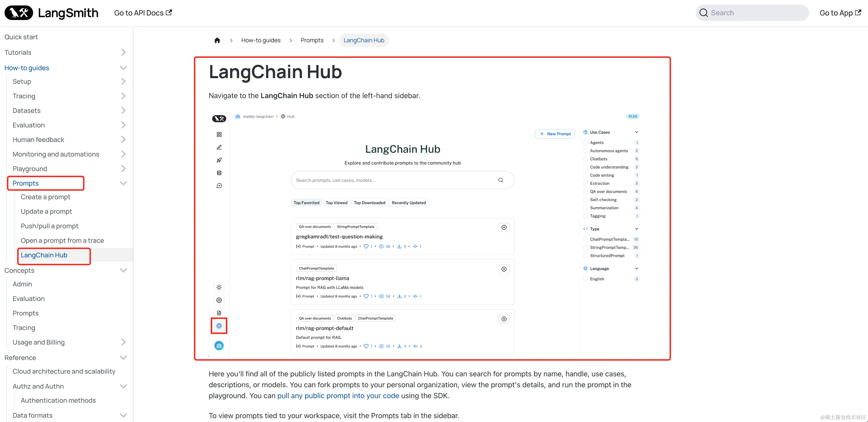
Task: Click the feedback comment-plus icon
Action: point(219,185)
